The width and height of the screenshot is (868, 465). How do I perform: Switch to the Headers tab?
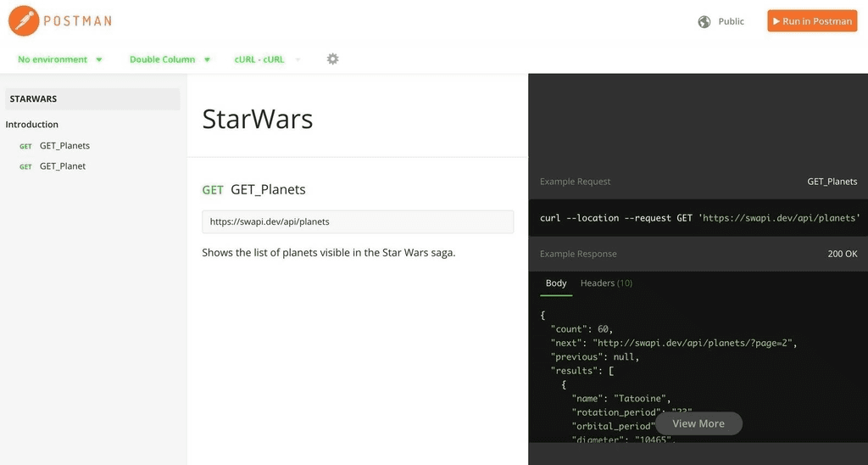[606, 283]
